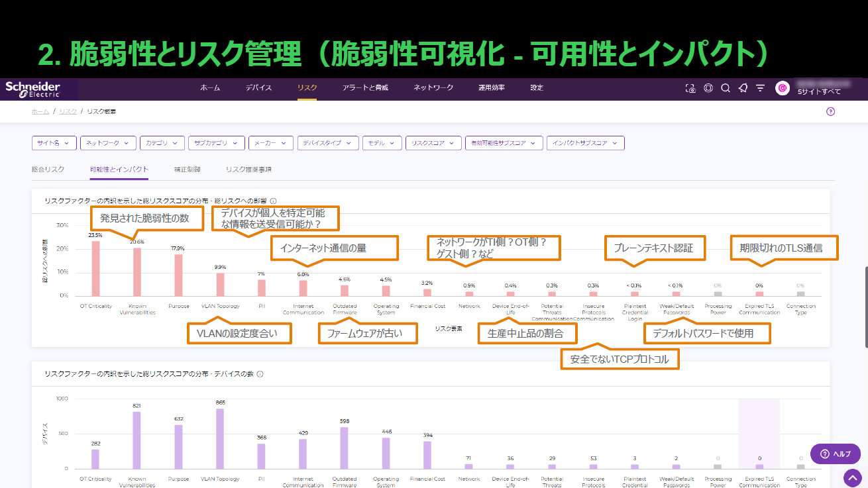This screenshot has height=488, width=868.
Task: Expand the モデル filter dropdown
Action: 382,143
